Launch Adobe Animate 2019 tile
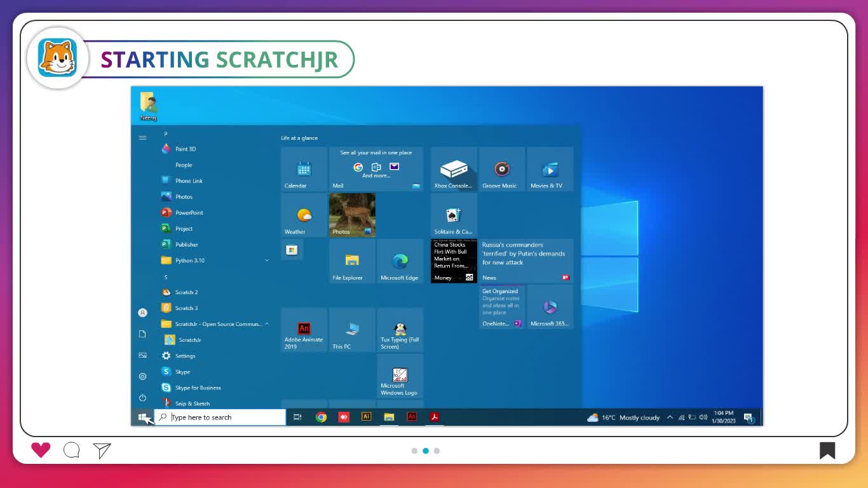Screen dimensions: 868x488 coord(304,330)
